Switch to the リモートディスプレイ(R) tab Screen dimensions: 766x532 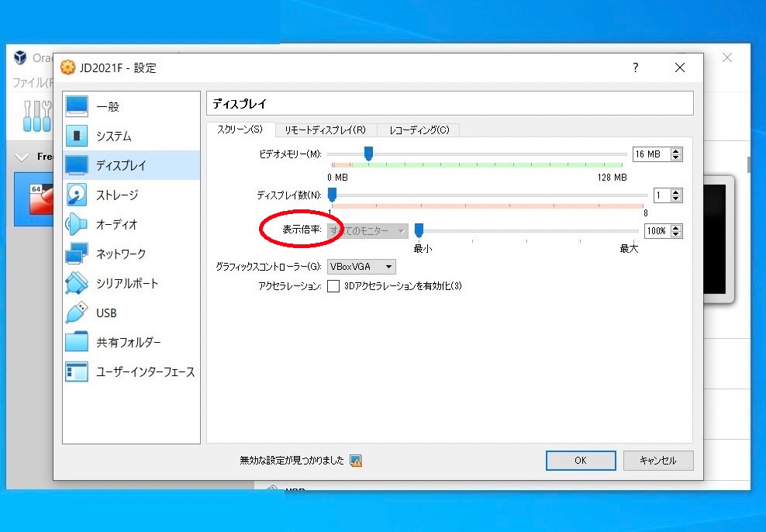(x=325, y=130)
